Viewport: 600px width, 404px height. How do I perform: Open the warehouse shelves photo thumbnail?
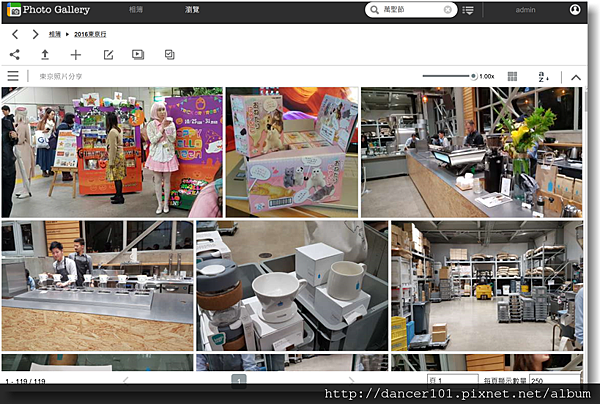487,285
